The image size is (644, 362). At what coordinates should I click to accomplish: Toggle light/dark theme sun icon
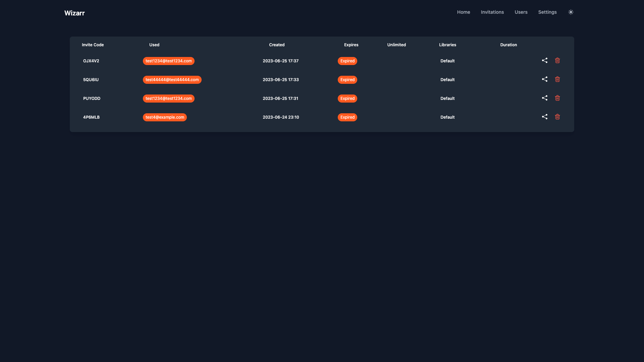click(x=571, y=12)
